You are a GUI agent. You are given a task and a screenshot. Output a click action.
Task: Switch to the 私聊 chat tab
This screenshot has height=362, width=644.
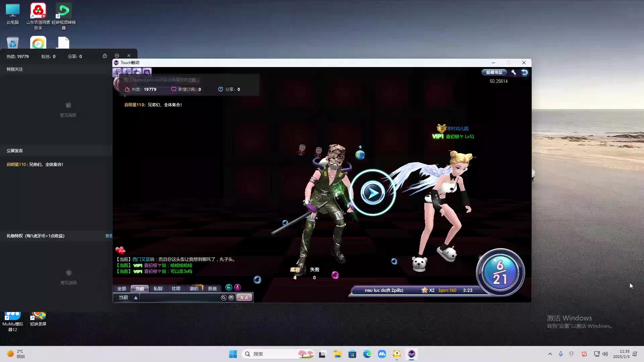point(158,289)
